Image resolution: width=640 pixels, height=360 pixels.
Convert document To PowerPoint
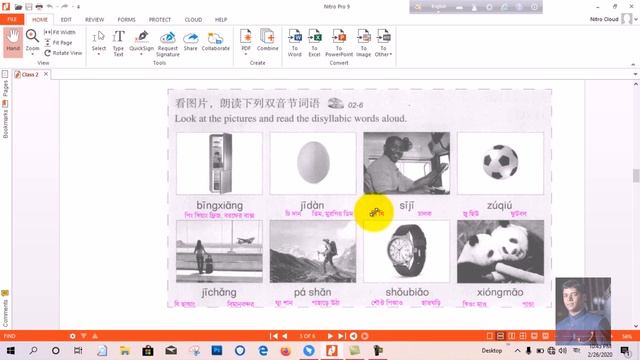pyautogui.click(x=339, y=43)
